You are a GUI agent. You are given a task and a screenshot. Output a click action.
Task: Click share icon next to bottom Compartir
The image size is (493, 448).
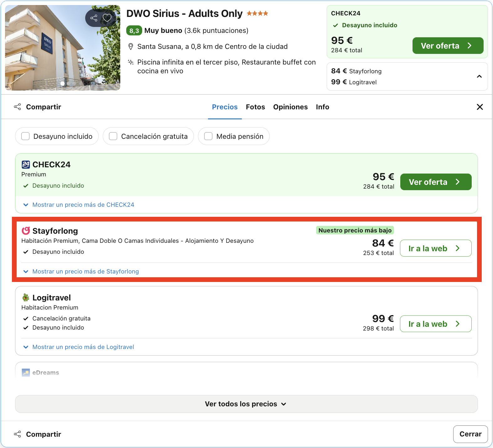click(18, 434)
